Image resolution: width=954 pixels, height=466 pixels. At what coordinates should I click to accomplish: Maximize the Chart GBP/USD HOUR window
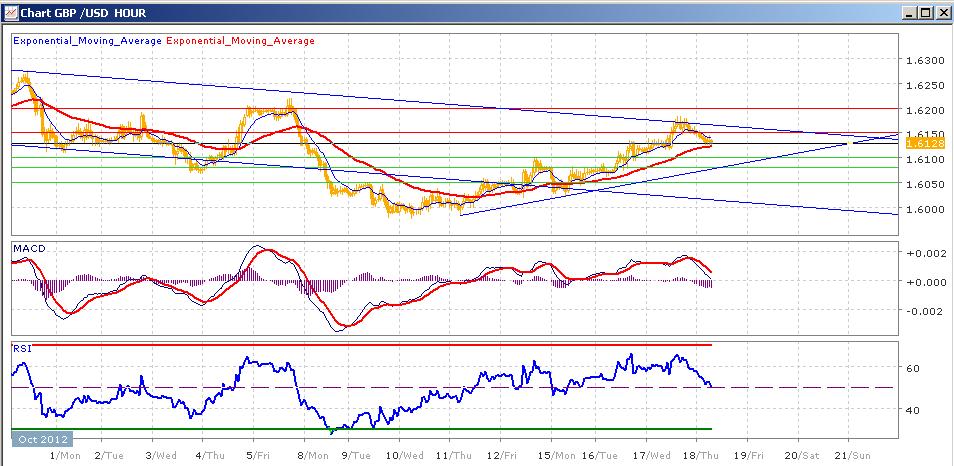[x=925, y=12]
